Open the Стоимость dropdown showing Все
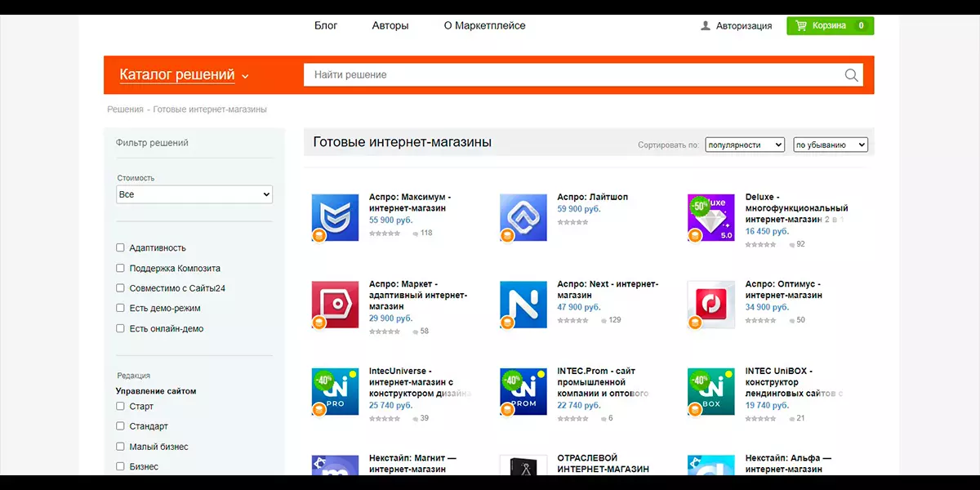Viewport: 980px width, 490px height. [x=194, y=194]
